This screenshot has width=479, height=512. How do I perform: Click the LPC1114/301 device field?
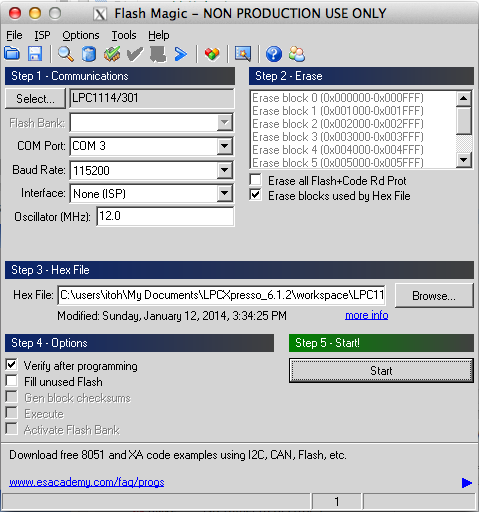point(152,98)
